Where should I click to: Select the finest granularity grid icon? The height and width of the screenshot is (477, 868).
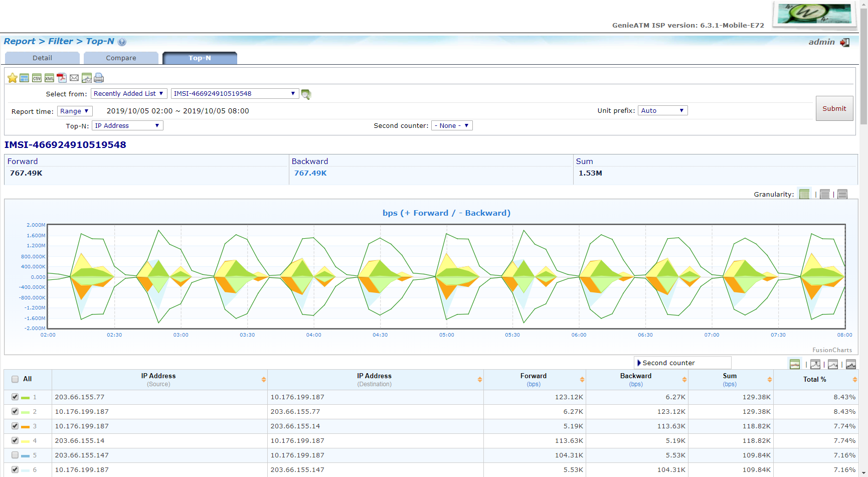[804, 194]
